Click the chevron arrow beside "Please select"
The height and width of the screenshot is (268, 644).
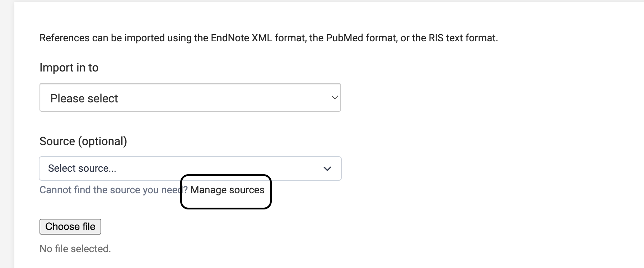pos(335,98)
